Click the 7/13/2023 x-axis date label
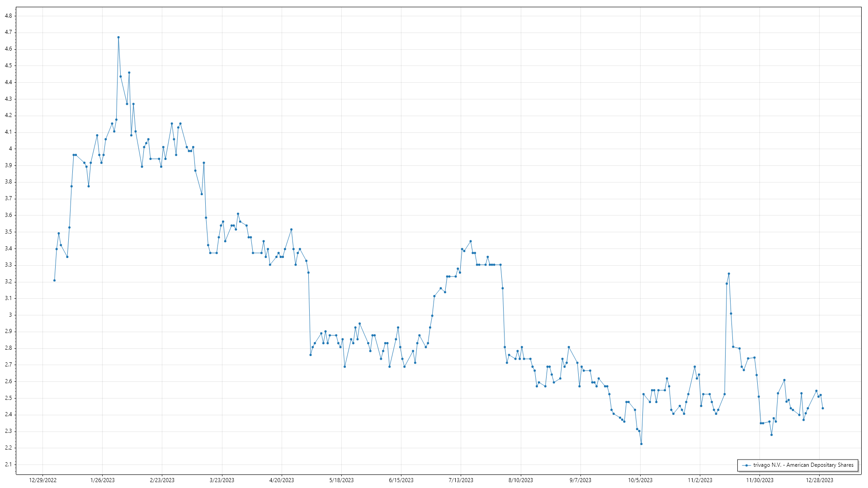The height and width of the screenshot is (488, 868). coord(461,480)
